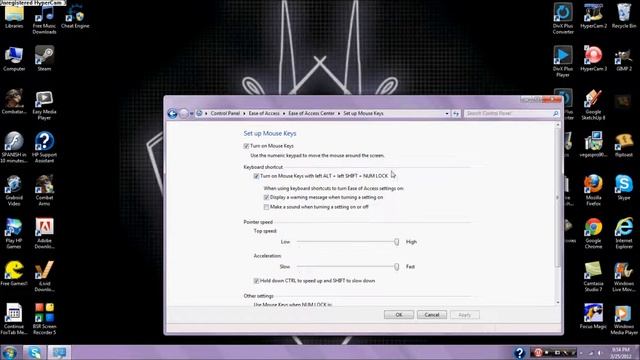The image size is (640, 360).
Task: Toggle ALT+SHIFT+NUM LOCK shortcut checkbox
Action: [256, 176]
